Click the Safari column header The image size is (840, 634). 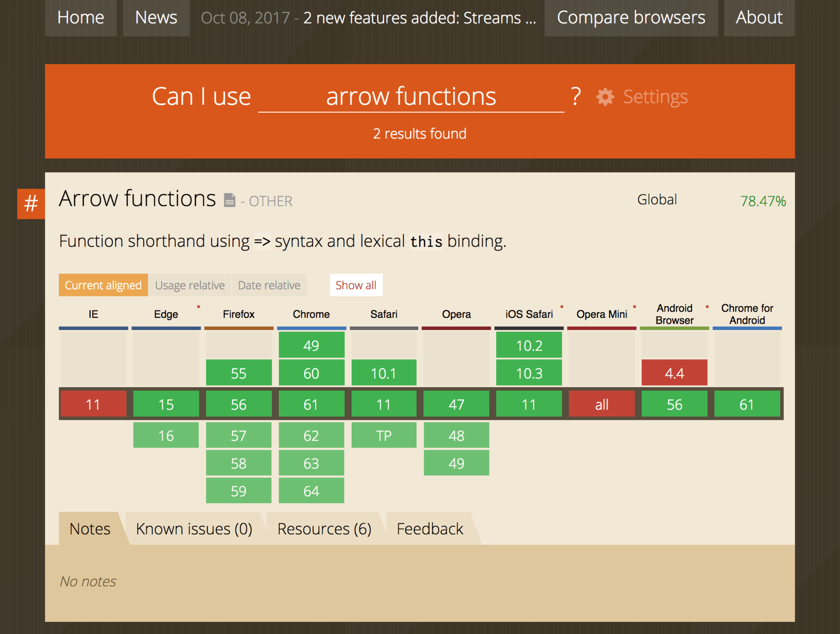(x=384, y=314)
